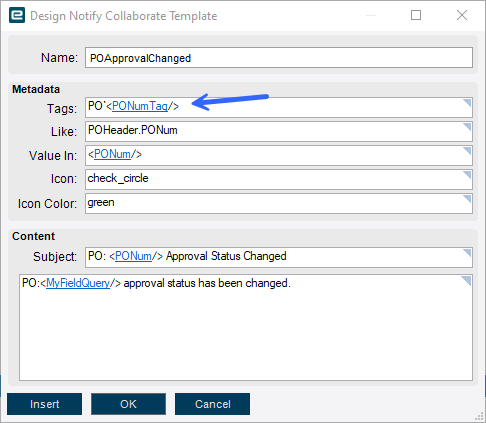Open the Tags field corner triangle
This screenshot has width=486, height=423.
coord(467,103)
